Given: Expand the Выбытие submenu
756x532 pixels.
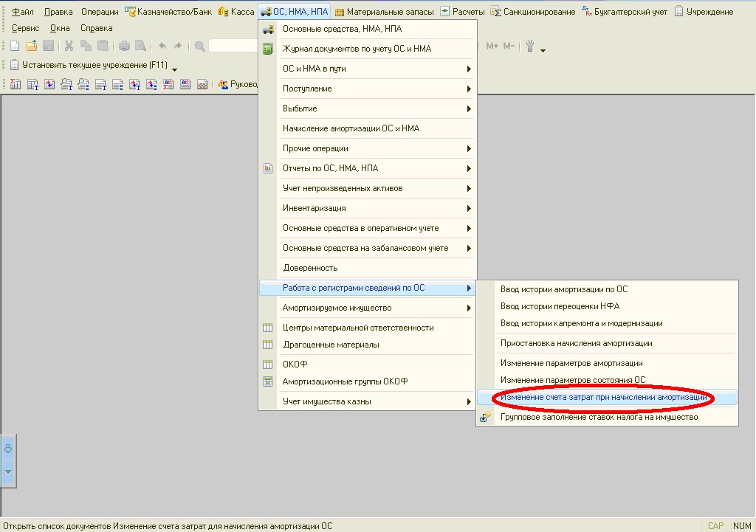Looking at the screenshot, I should tap(368, 108).
